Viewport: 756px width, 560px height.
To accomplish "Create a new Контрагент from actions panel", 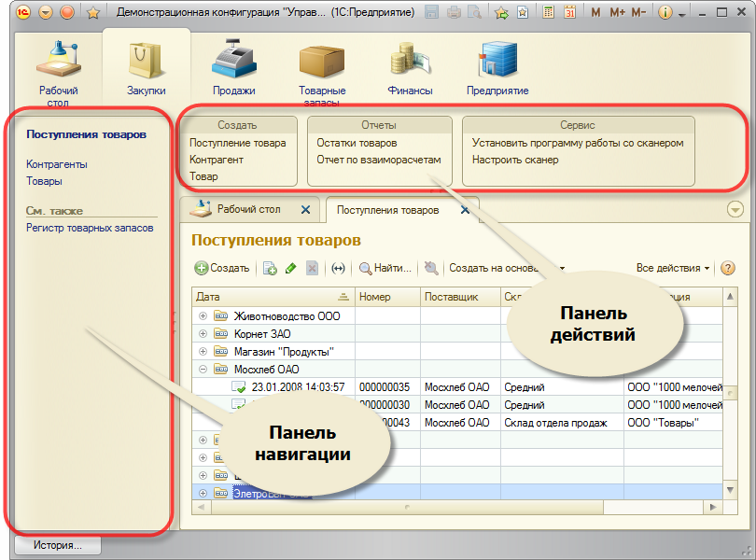I will pyautogui.click(x=217, y=160).
